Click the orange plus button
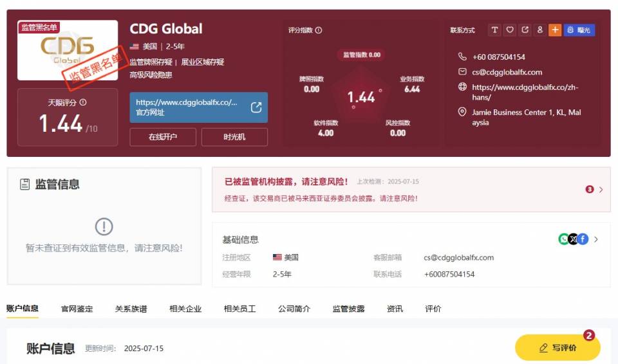Viewport: 618px width, 364px height. click(x=555, y=30)
